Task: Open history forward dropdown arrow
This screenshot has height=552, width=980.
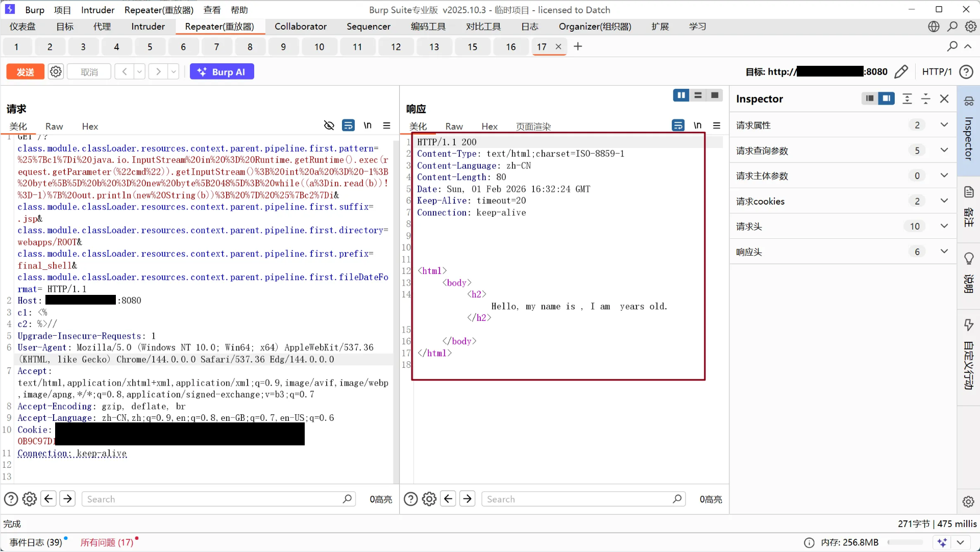Action: tap(174, 72)
